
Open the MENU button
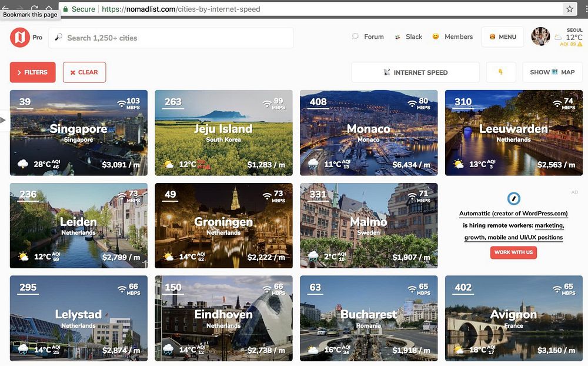click(503, 37)
